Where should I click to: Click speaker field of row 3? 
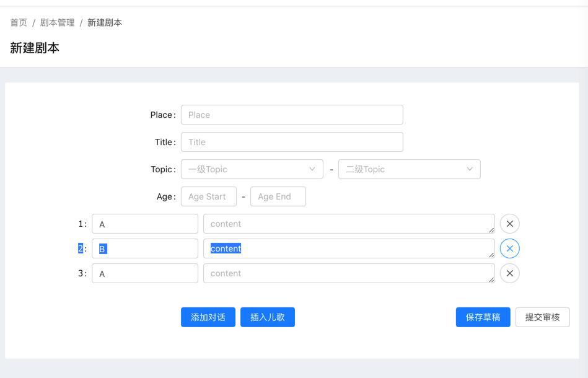click(145, 273)
